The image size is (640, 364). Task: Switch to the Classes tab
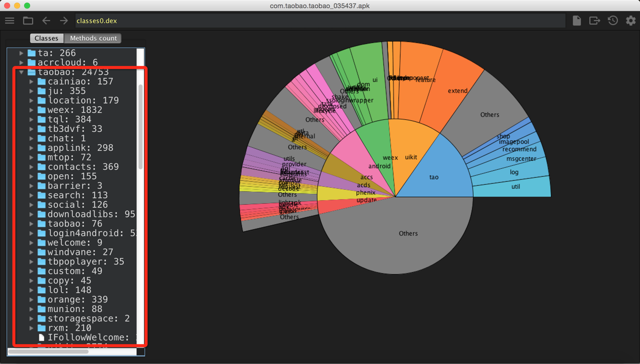point(46,38)
